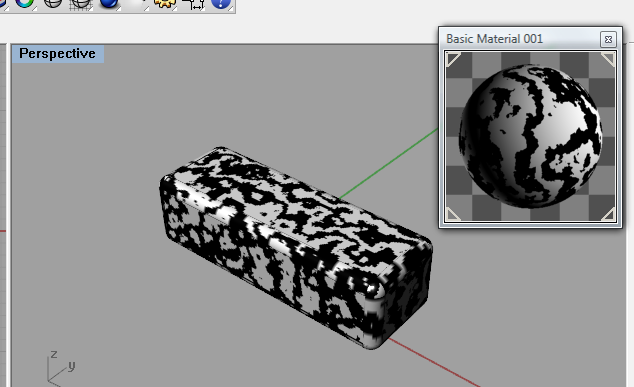Open the color wheel tool in toolbar
634x387 pixels.
coord(24,3)
